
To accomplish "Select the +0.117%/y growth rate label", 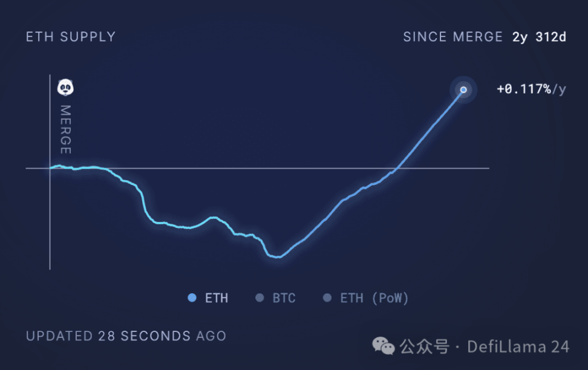I will tap(531, 89).
